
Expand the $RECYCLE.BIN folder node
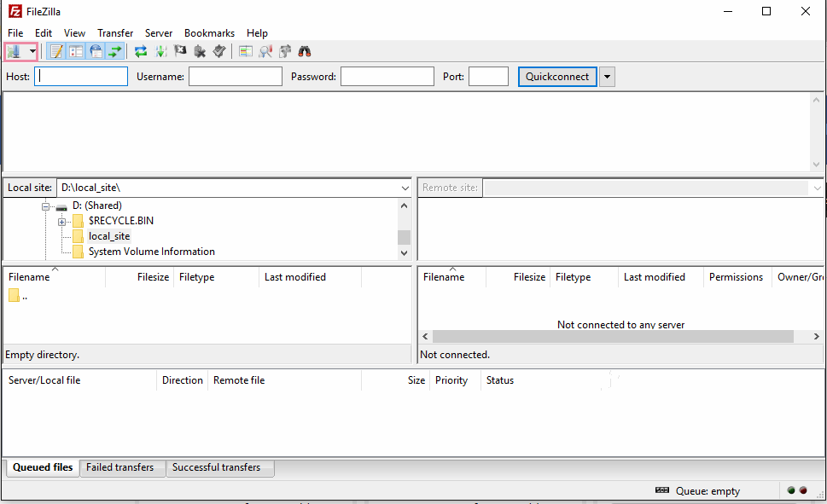(61, 222)
